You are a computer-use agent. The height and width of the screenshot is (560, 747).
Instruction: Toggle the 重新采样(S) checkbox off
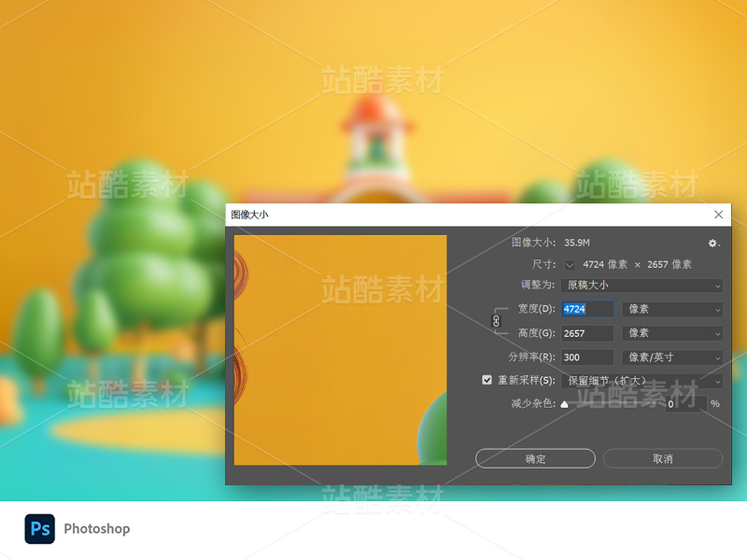coord(487,380)
